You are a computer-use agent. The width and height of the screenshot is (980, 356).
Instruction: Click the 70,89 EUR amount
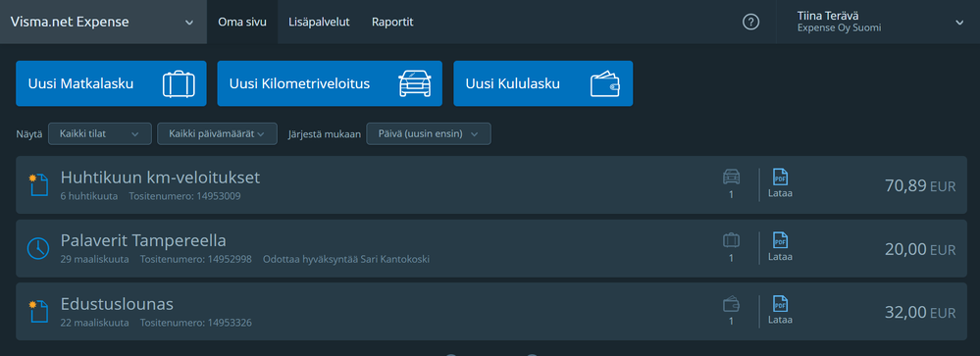coord(920,185)
